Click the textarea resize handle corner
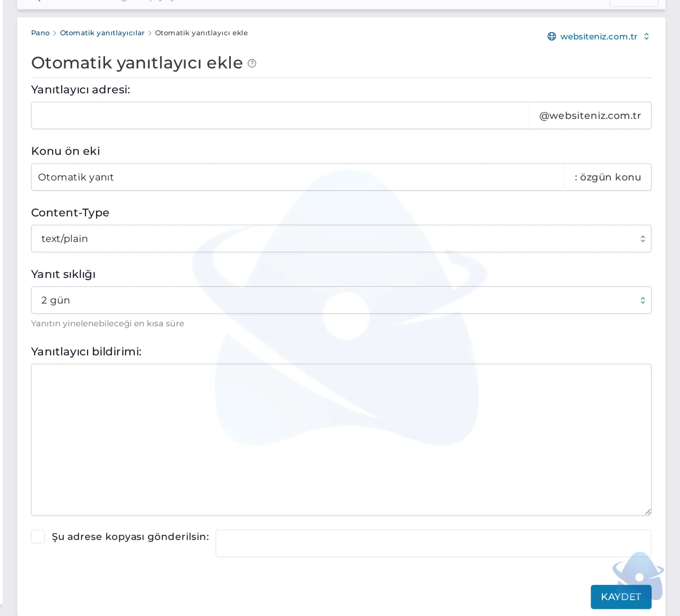Image resolution: width=680 pixels, height=616 pixels. pos(647,511)
